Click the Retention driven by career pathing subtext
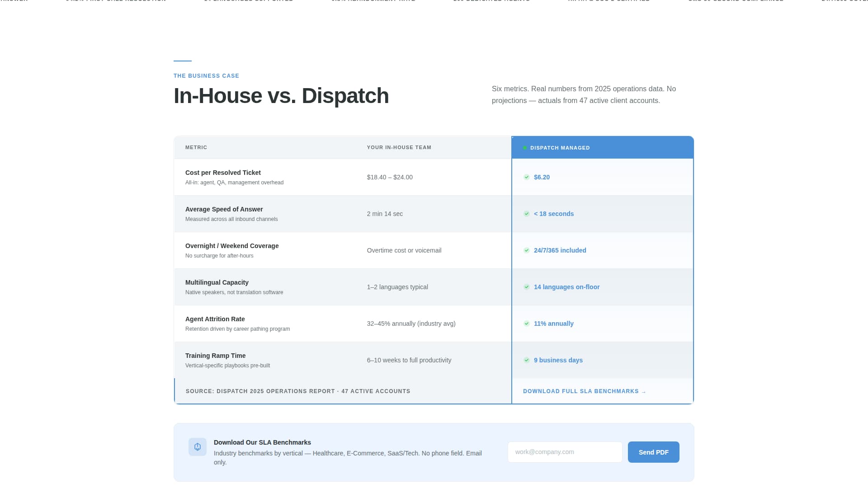 237,329
